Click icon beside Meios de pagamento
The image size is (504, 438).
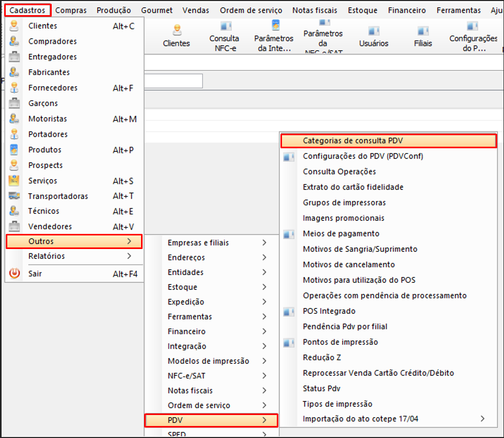tap(289, 234)
